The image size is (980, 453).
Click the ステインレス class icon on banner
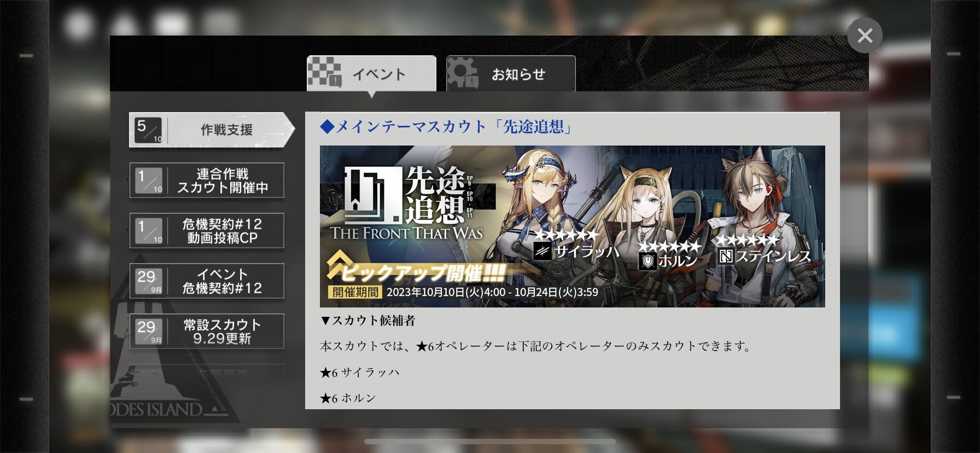[726, 256]
